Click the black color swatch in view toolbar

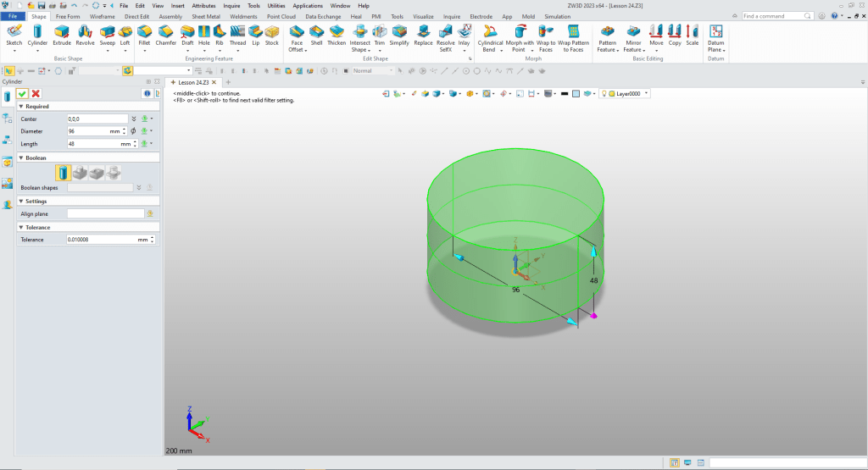(564, 93)
